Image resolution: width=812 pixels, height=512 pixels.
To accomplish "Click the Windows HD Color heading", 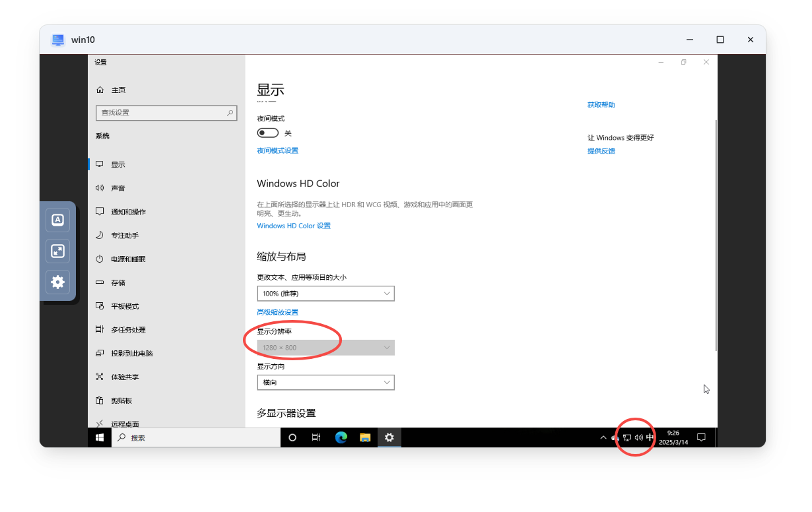I will click(298, 183).
